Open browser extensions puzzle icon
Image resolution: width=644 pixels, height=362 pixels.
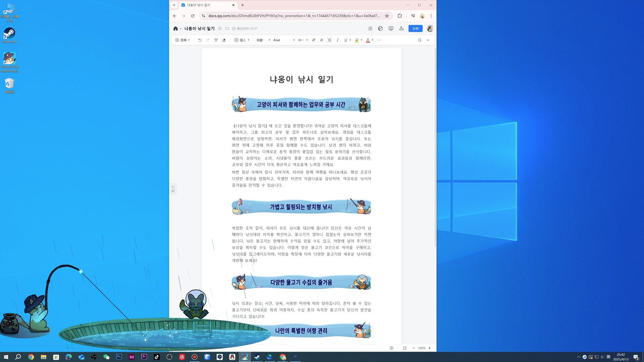400,16
